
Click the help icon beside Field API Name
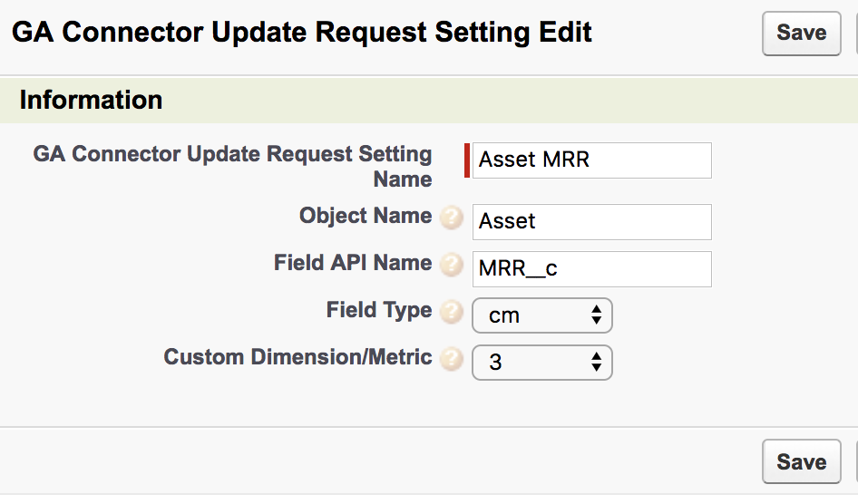click(451, 267)
